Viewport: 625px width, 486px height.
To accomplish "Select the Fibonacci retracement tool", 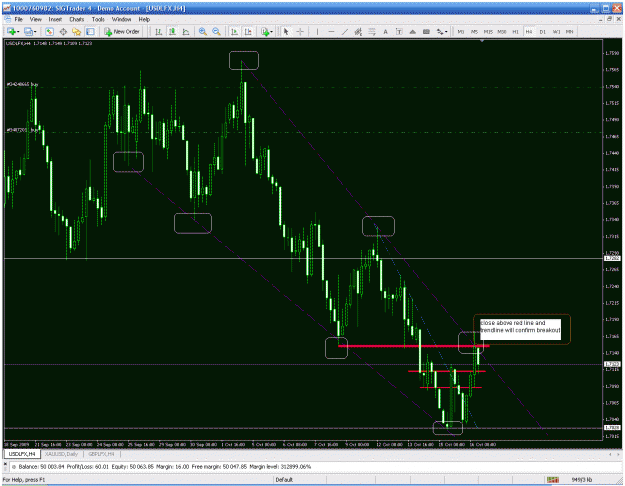I will coord(372,31).
